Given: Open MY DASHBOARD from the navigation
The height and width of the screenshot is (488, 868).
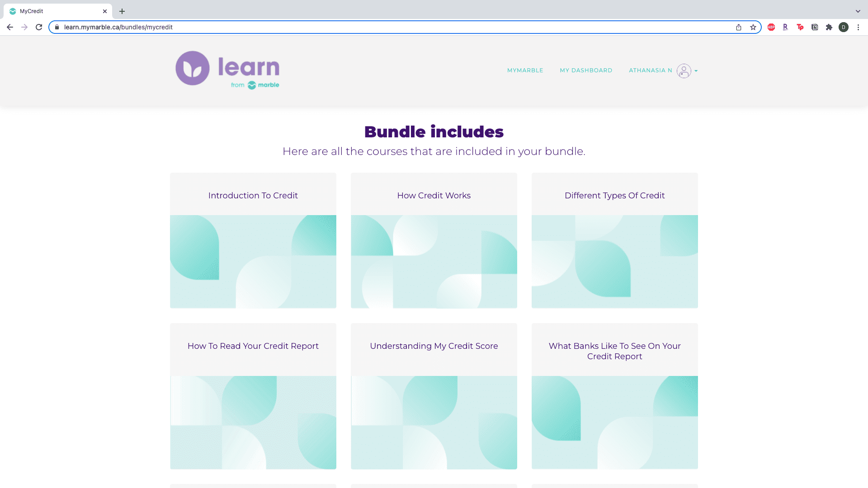Looking at the screenshot, I should tap(586, 70).
